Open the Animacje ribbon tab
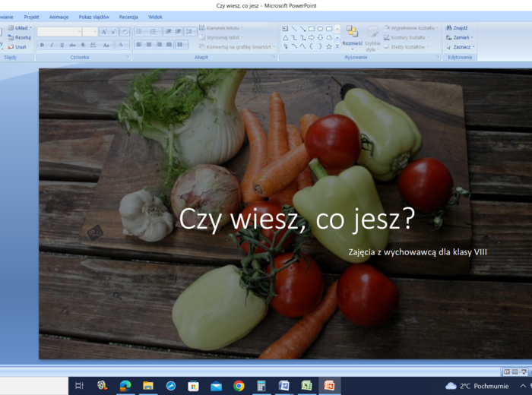Image resolution: width=532 pixels, height=395 pixels. 59,17
